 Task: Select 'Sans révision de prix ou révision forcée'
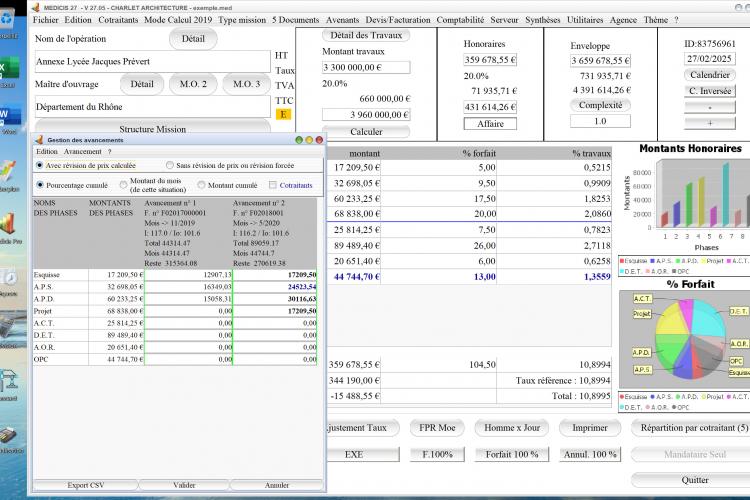click(x=170, y=165)
